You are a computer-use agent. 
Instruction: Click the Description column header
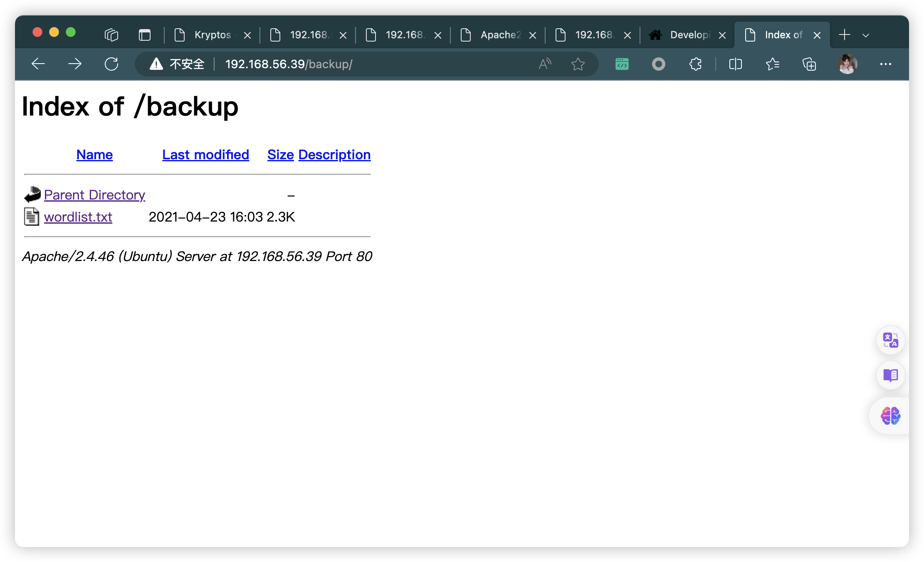pos(335,154)
